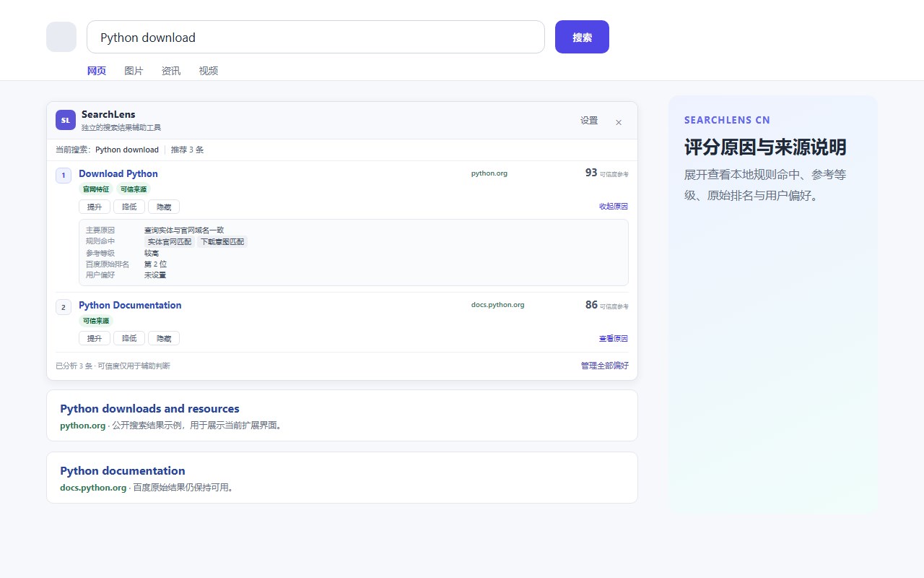Image resolution: width=924 pixels, height=578 pixels.
Task: Click the 评分原因与来源说明 heading
Action: [765, 147]
